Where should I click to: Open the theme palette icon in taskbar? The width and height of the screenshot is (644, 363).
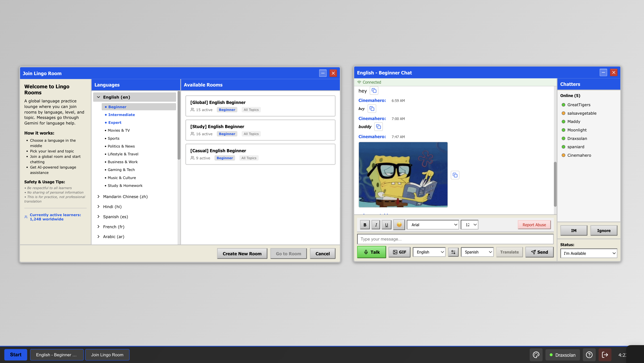[x=536, y=355]
